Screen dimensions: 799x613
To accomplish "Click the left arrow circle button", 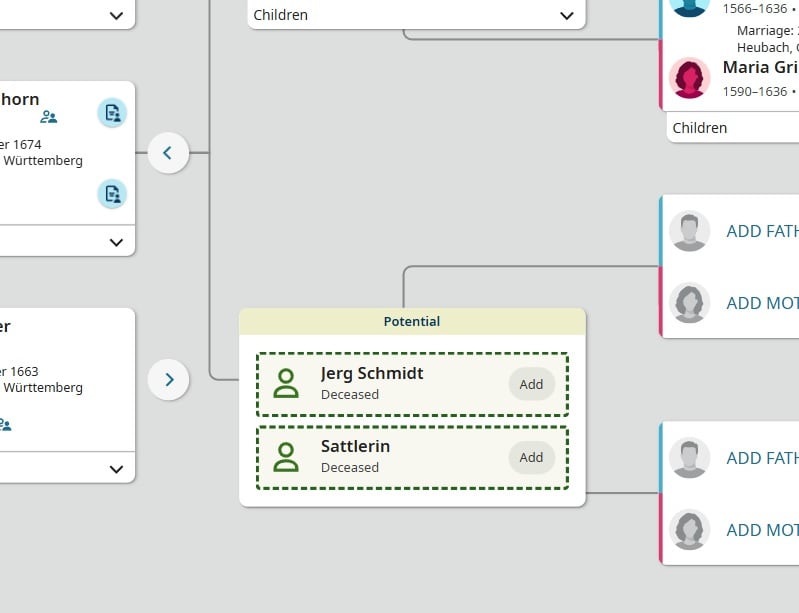I will point(168,153).
